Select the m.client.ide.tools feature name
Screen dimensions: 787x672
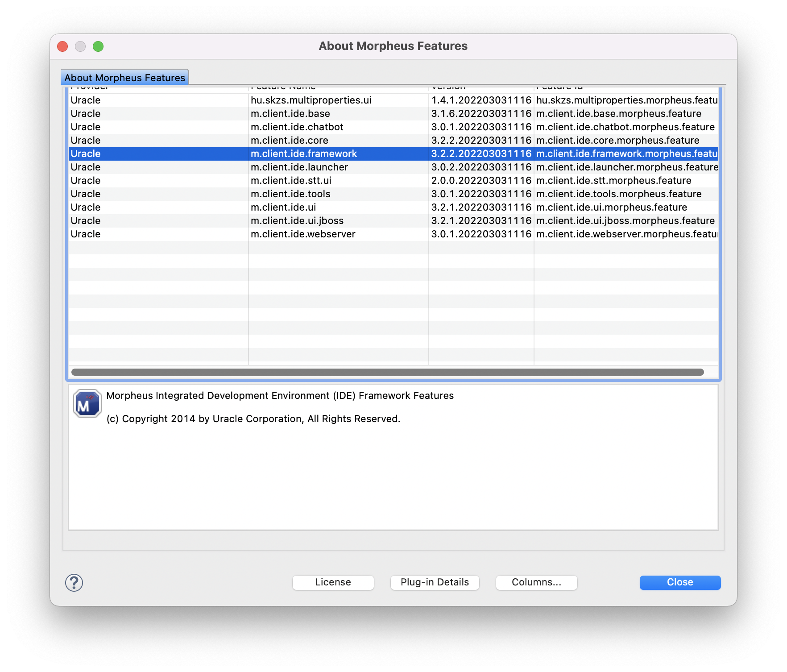(290, 194)
